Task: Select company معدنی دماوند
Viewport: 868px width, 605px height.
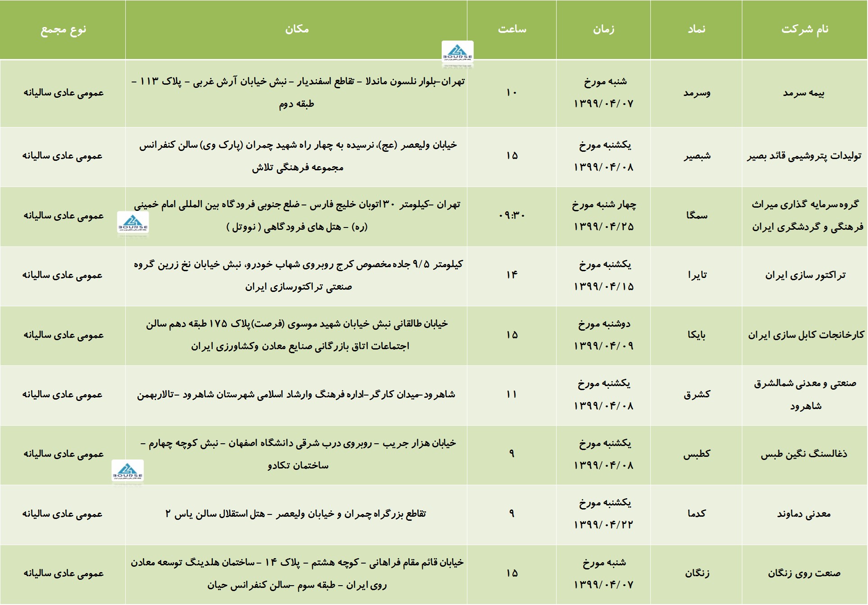Action: (x=804, y=514)
